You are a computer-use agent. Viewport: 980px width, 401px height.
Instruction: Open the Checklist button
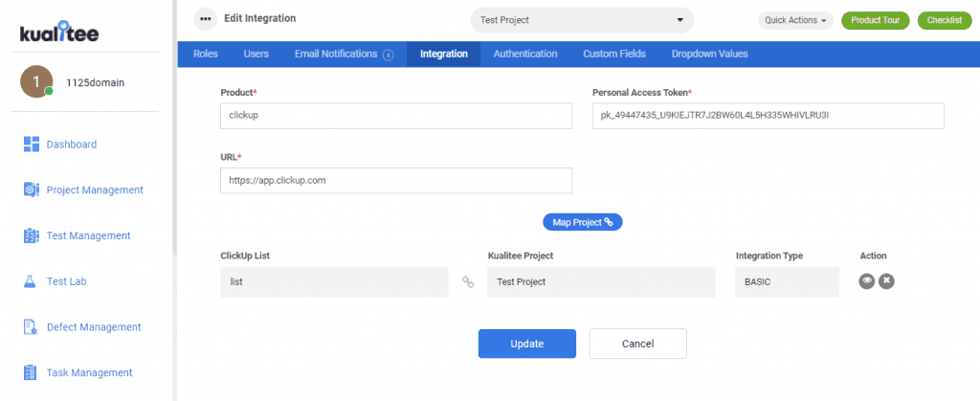945,20
